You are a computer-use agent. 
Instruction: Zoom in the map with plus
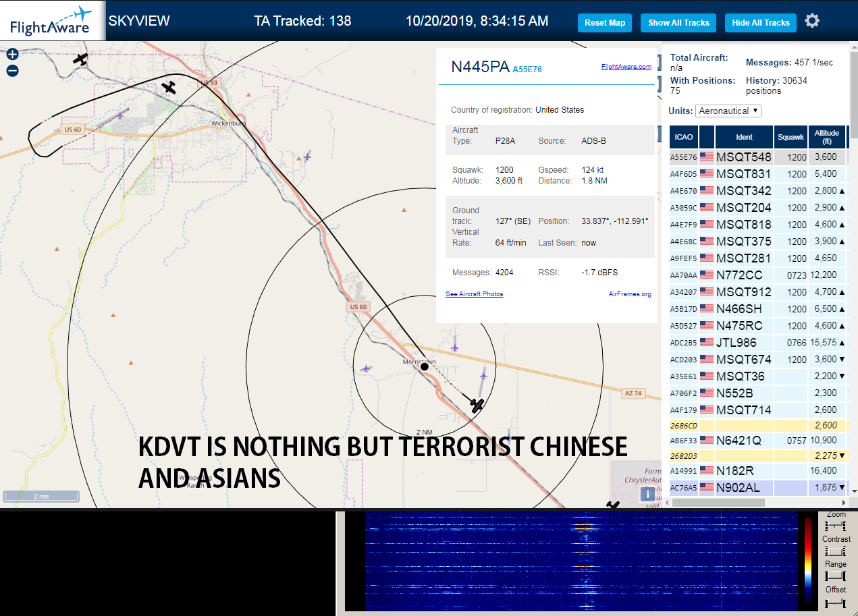click(x=12, y=55)
